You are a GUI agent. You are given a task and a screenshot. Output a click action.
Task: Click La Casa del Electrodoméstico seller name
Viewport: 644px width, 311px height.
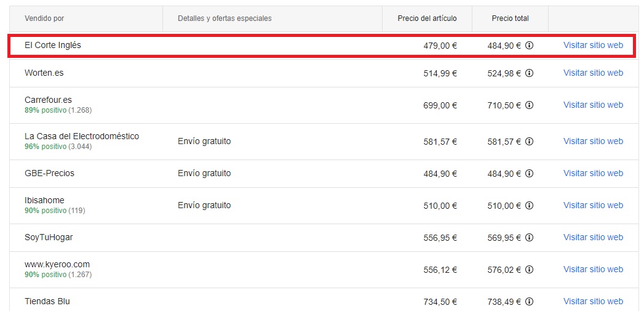(x=82, y=136)
